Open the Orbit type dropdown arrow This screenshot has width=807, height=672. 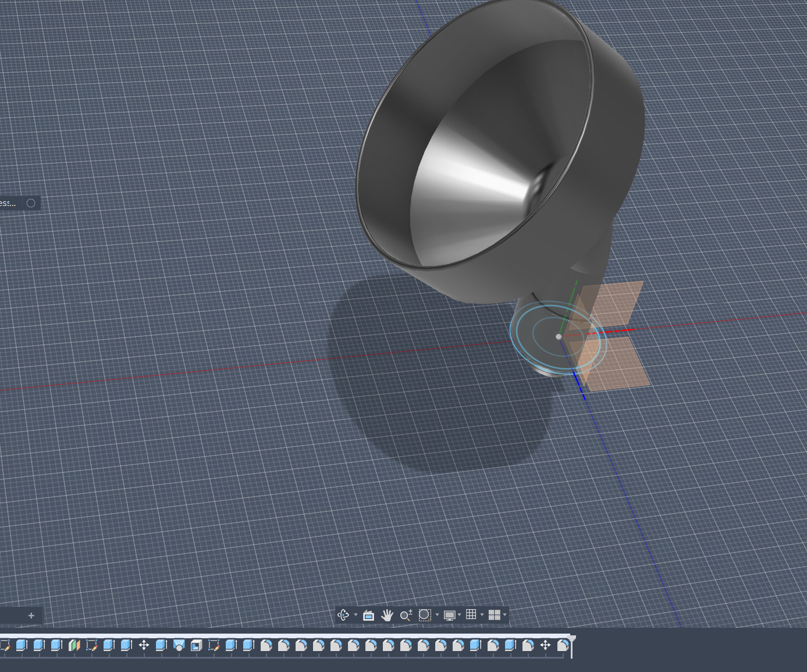click(355, 615)
